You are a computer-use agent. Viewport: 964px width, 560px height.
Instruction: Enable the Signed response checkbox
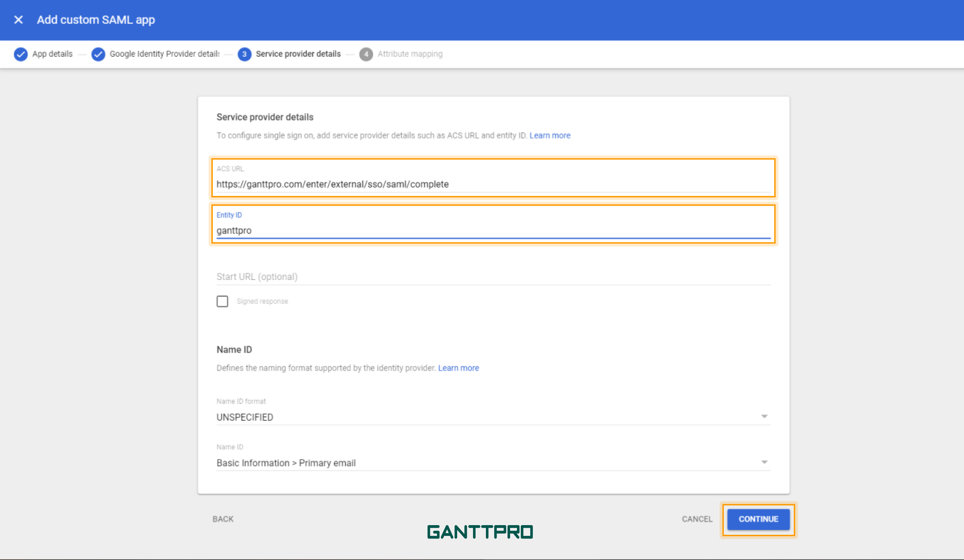pyautogui.click(x=222, y=301)
